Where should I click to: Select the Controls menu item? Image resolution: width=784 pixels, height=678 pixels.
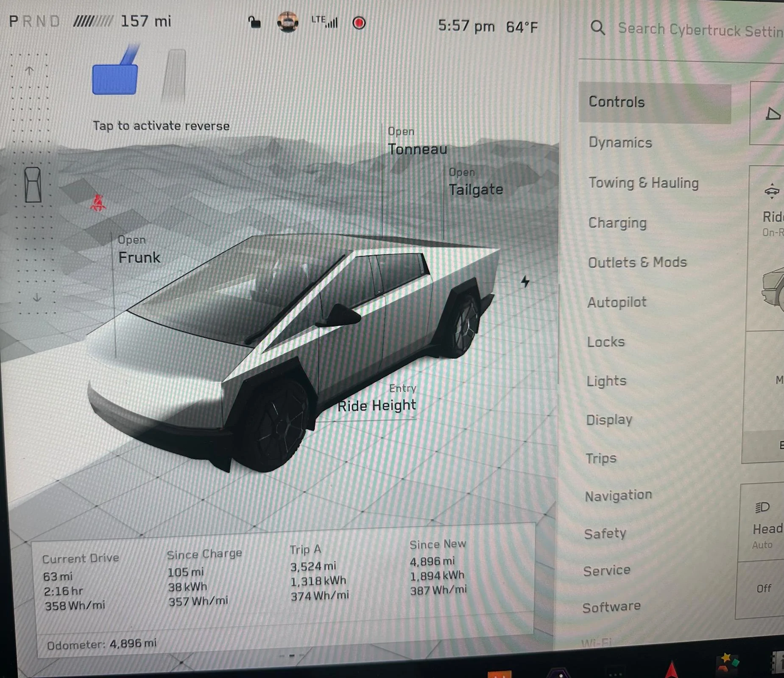655,103
